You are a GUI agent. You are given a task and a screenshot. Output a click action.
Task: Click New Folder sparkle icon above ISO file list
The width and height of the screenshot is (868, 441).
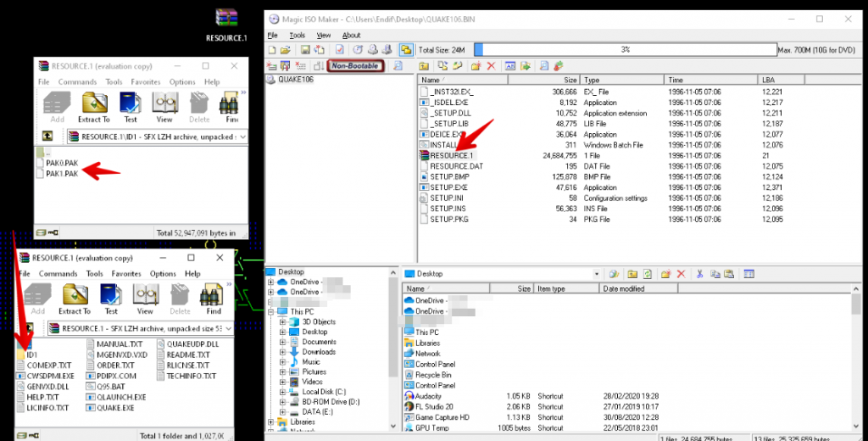point(476,66)
